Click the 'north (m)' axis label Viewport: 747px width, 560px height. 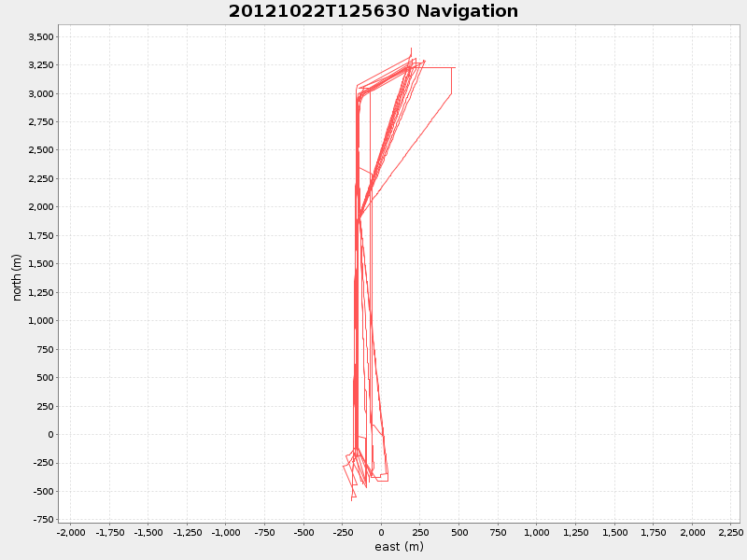tap(15, 275)
